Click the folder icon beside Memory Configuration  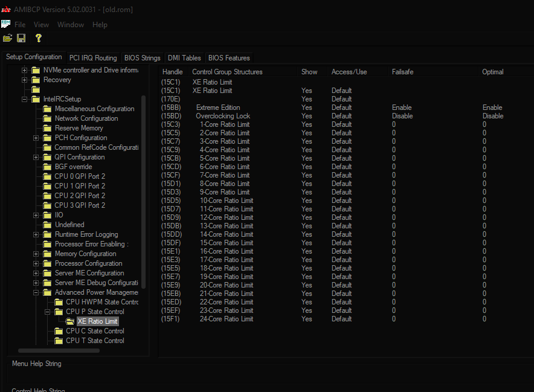[47, 254]
